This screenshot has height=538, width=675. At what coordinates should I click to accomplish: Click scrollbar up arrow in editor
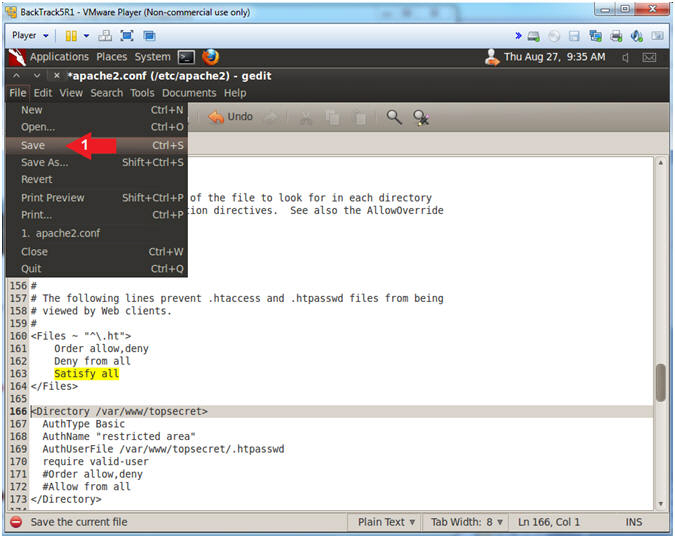(660, 163)
